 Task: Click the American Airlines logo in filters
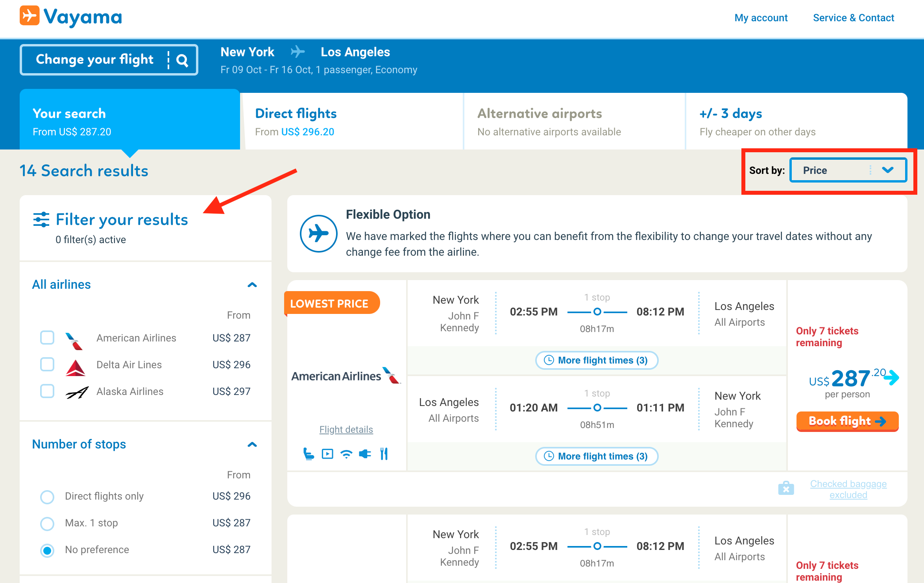click(75, 341)
